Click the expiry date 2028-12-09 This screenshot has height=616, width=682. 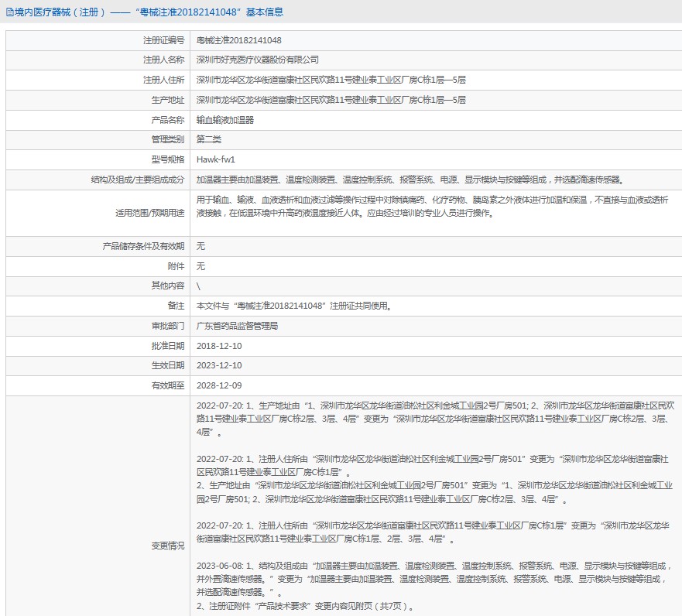click(x=219, y=385)
